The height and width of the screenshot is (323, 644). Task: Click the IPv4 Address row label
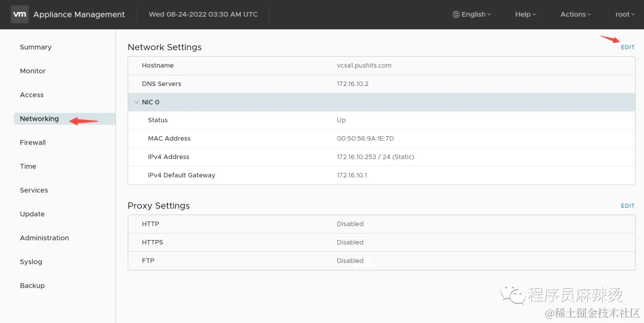coord(168,157)
